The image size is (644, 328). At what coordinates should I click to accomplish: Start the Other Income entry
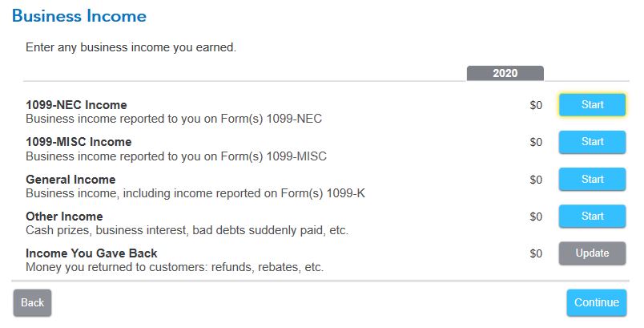pos(592,217)
